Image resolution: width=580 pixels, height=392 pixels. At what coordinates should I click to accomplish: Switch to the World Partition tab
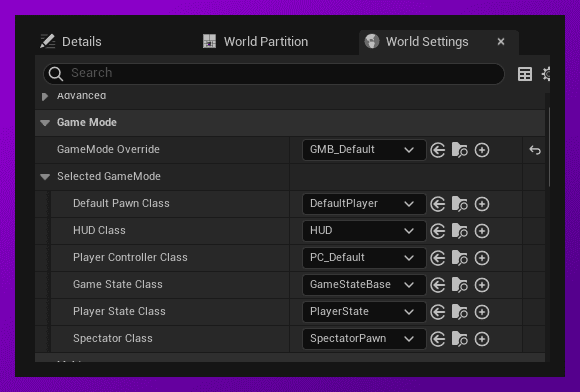tap(256, 42)
